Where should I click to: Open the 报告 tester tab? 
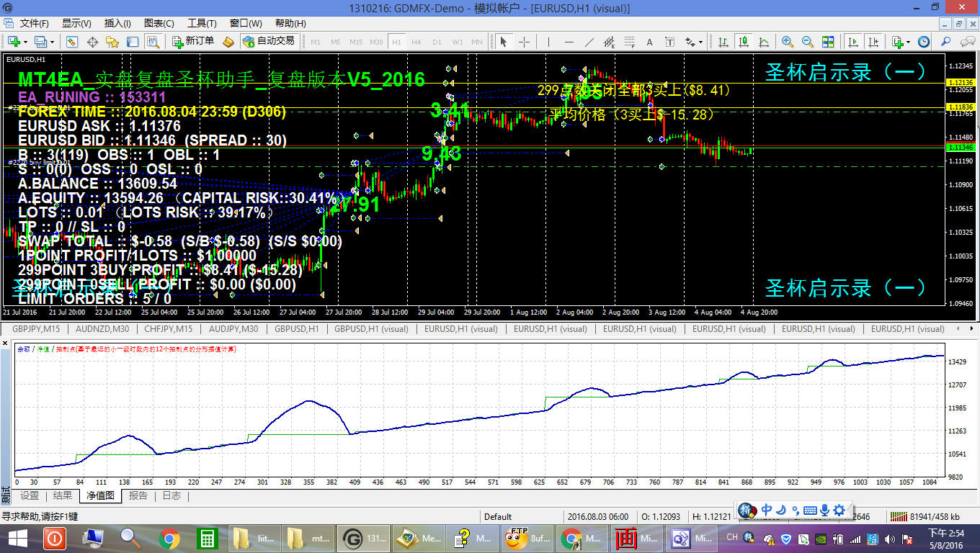138,495
